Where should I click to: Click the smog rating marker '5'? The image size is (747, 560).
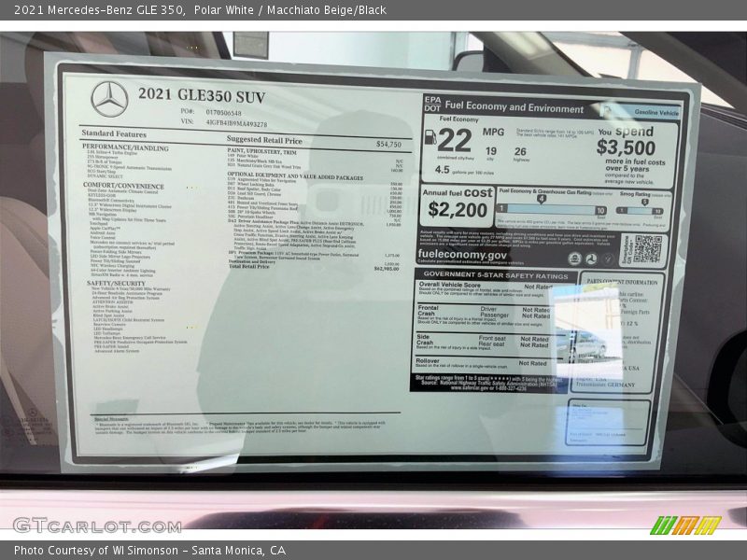[x=644, y=202]
